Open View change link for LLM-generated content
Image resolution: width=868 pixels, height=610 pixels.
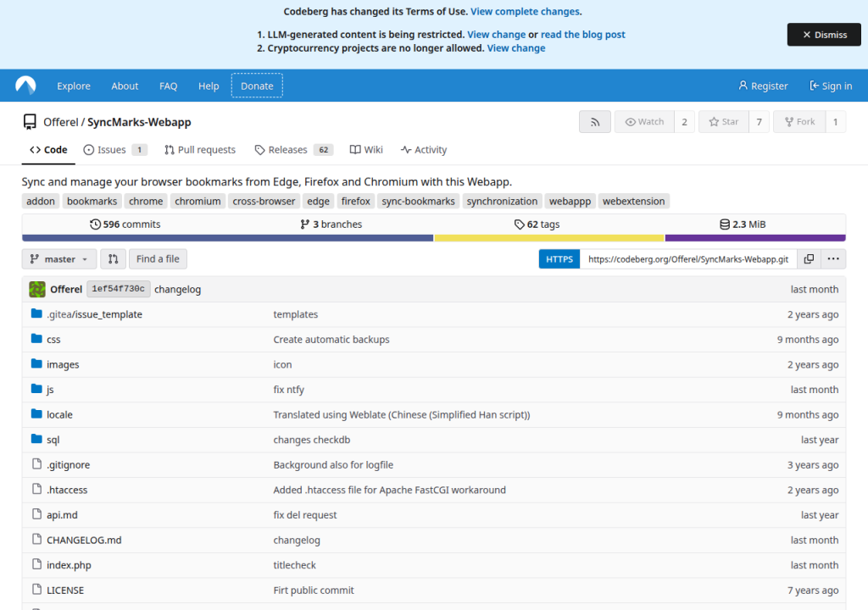click(x=497, y=35)
